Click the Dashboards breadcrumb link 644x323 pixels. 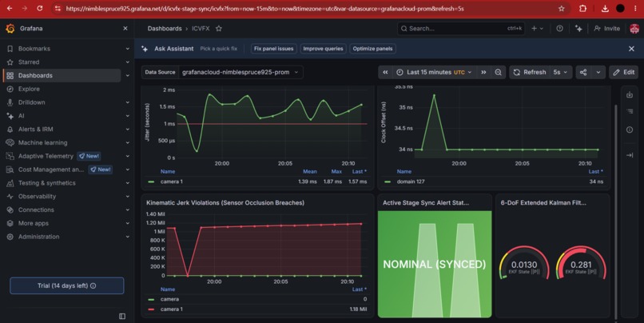165,28
